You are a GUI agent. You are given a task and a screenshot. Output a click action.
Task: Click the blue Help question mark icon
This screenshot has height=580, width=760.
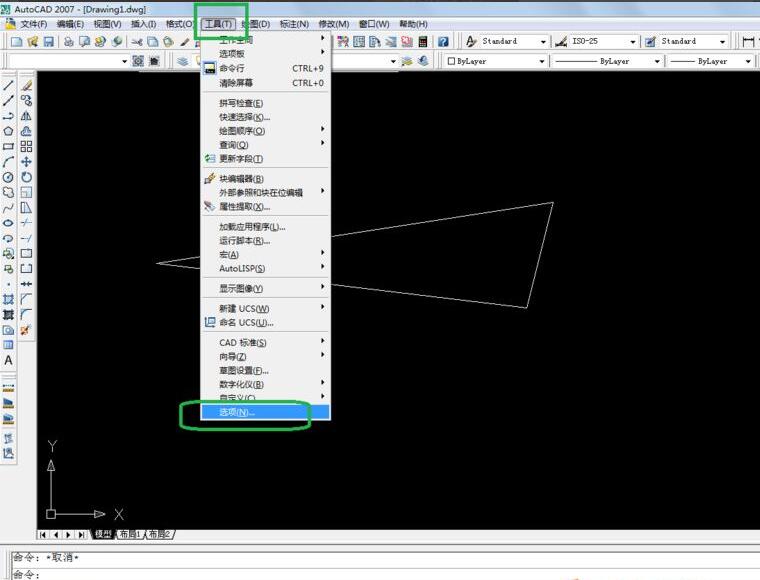click(x=443, y=42)
